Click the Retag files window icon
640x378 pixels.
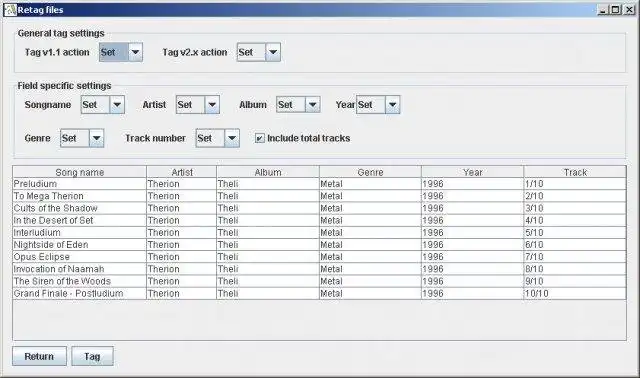coord(10,9)
